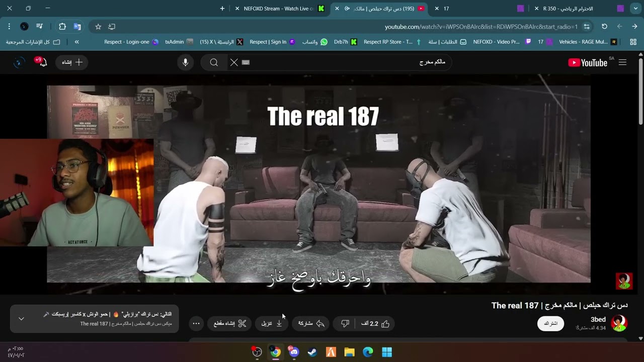This screenshot has width=644, height=362.
Task: Open the Chrome apps grid shortcut
Action: [633, 42]
